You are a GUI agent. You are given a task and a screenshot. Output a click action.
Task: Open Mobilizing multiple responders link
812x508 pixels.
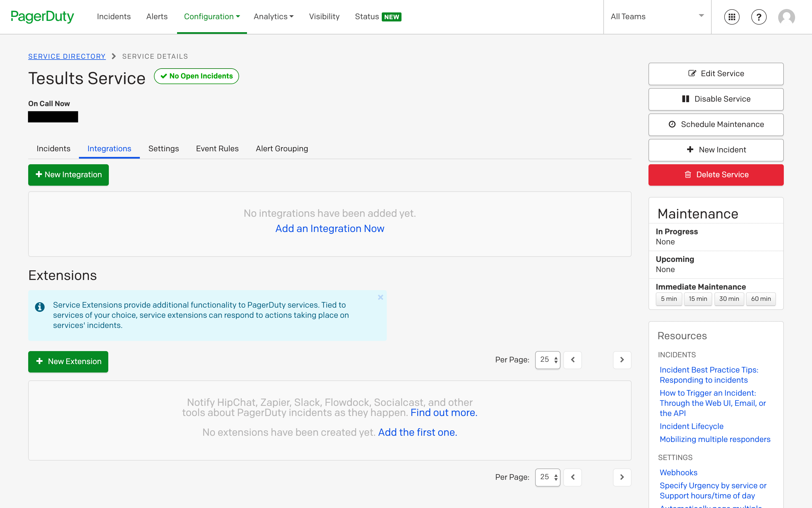point(715,439)
